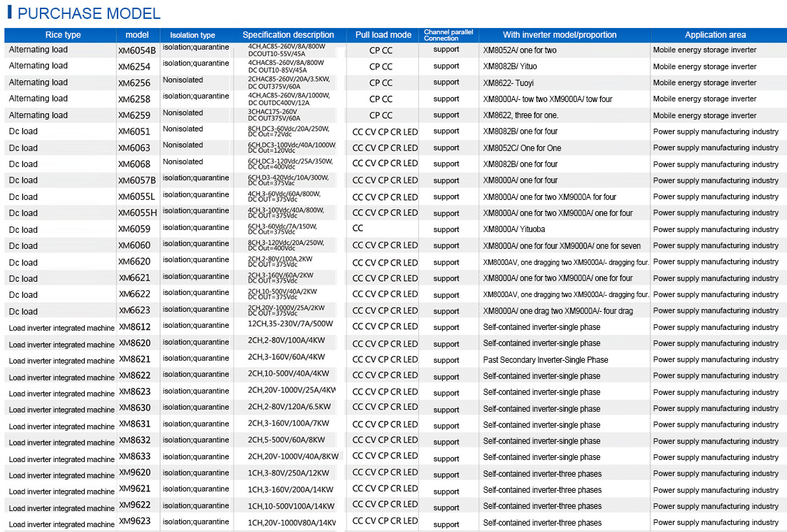Image resolution: width=787 pixels, height=532 pixels.
Task: Click the PURCHASE MODEL heading
Action: 89,13
